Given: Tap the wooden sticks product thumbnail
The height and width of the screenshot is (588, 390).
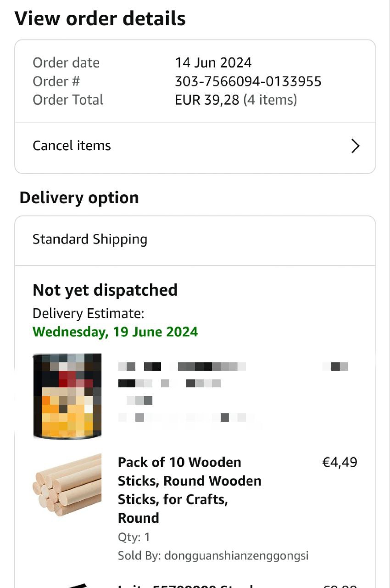Looking at the screenshot, I should (x=67, y=485).
